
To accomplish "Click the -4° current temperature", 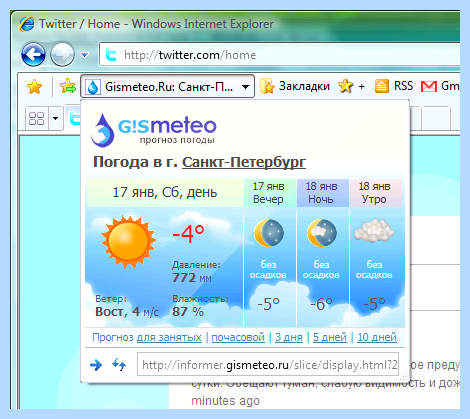I will click(188, 233).
